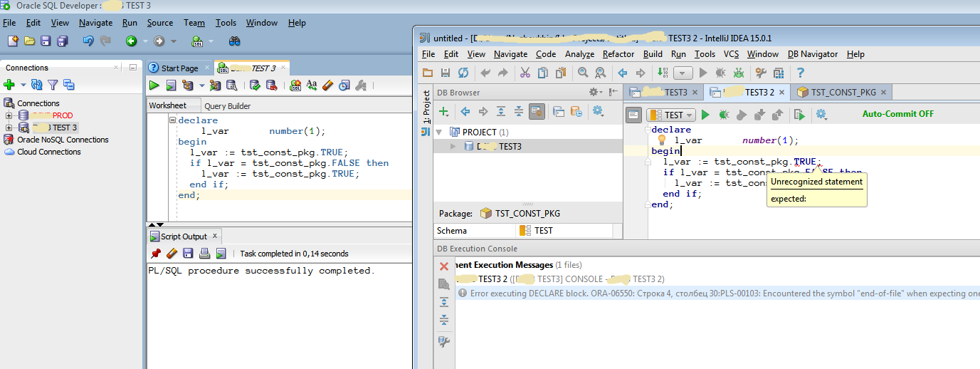This screenshot has height=369, width=980.
Task: Add new connection with green plus icon
Action: click(9, 85)
